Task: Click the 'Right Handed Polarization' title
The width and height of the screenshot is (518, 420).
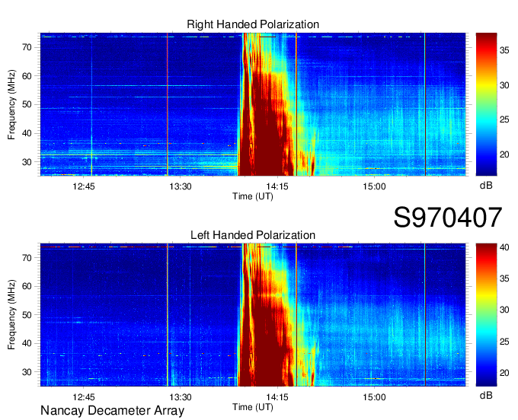Action: click(x=253, y=24)
